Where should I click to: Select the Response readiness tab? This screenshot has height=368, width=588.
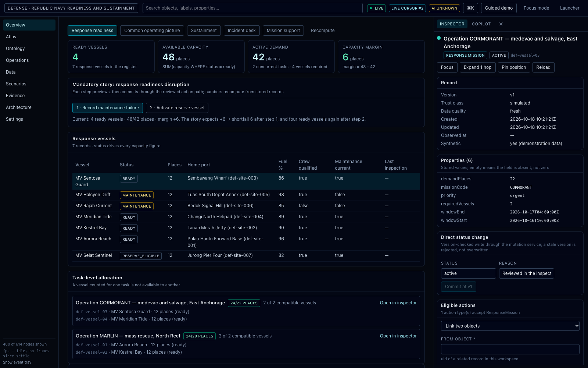point(93,31)
